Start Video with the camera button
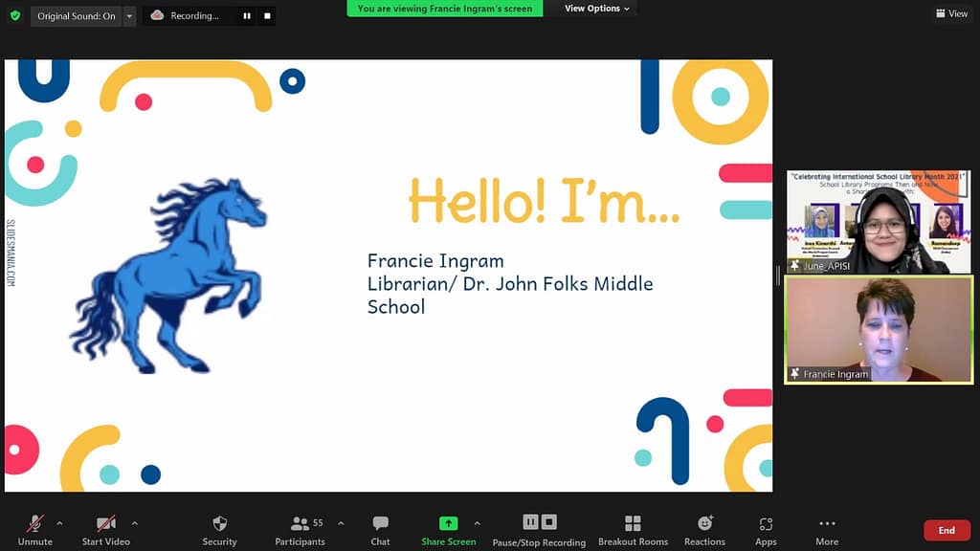Viewport: 980px width, 551px height. (x=105, y=530)
